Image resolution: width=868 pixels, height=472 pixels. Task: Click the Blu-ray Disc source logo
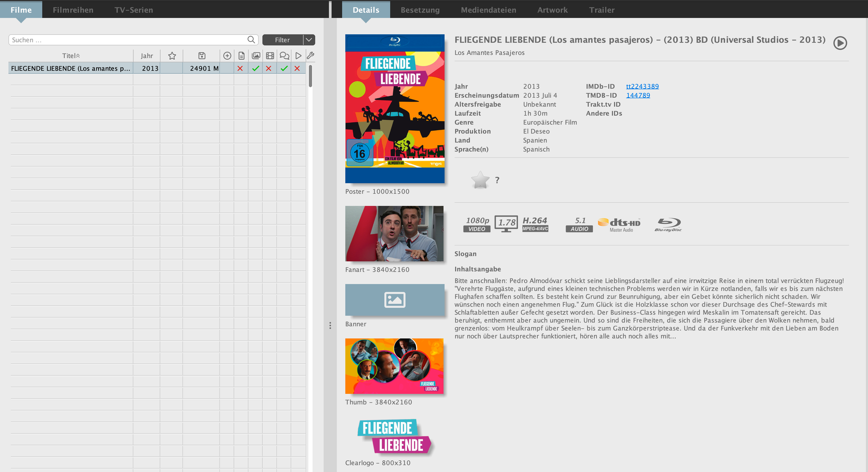[669, 224]
